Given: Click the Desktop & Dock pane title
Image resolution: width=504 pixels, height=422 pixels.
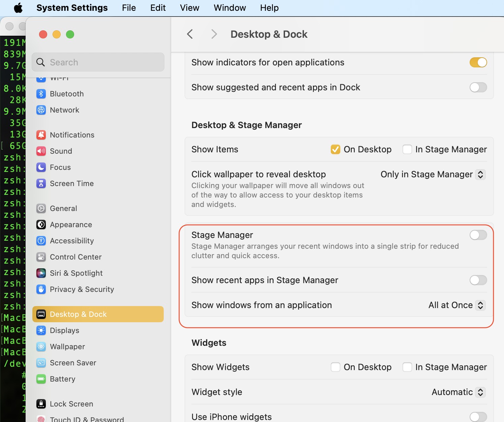Looking at the screenshot, I should [269, 34].
